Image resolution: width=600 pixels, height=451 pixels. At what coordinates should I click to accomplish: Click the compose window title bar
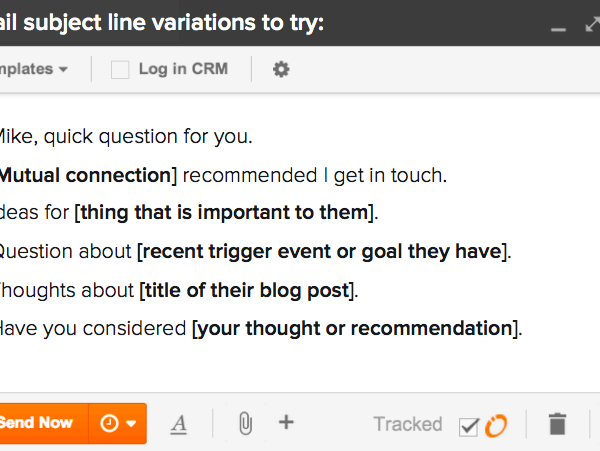click(268, 23)
